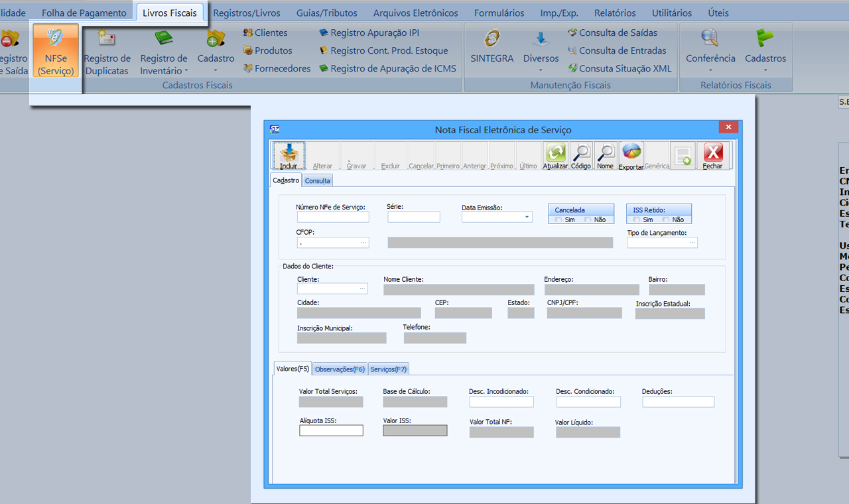Select Sim under ISS Retido
The height and width of the screenshot is (504, 849).
637,220
